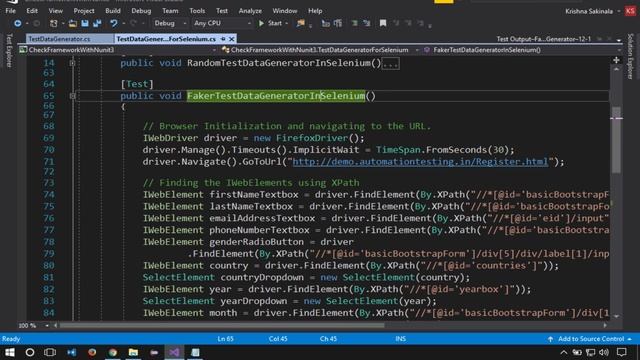Screen dimensions: 640x360
Task: Pin the TestDataGener...ForSelenium.cs tab
Action: click(223, 39)
